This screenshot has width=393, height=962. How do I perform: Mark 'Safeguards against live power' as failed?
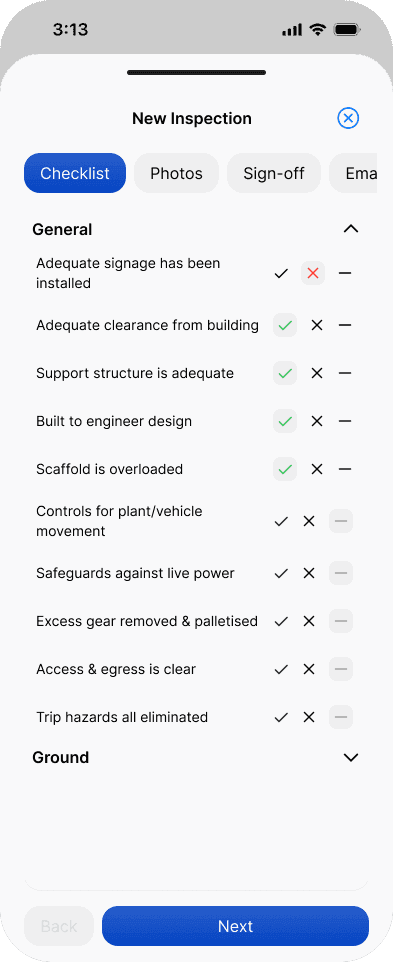[x=309, y=573]
